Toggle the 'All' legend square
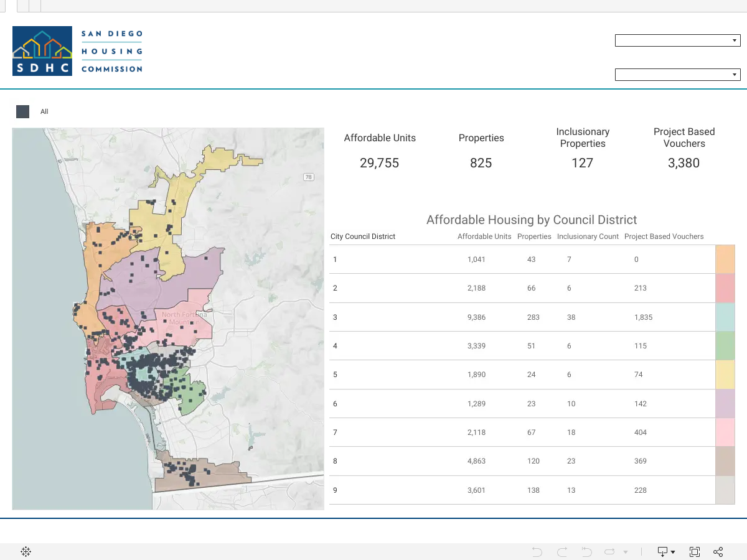This screenshot has height=560, width=747. pyautogui.click(x=22, y=111)
